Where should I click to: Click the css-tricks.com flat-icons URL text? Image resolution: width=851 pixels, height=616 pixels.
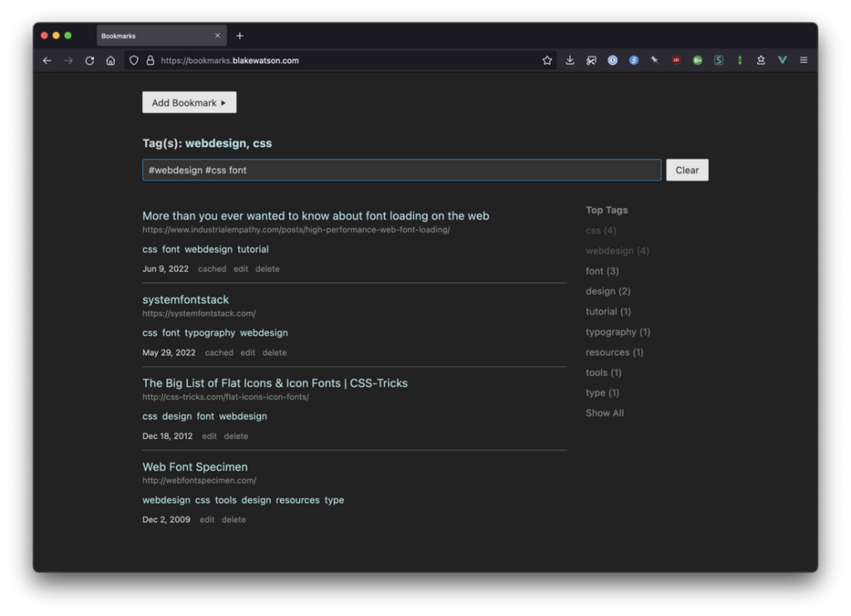226,397
